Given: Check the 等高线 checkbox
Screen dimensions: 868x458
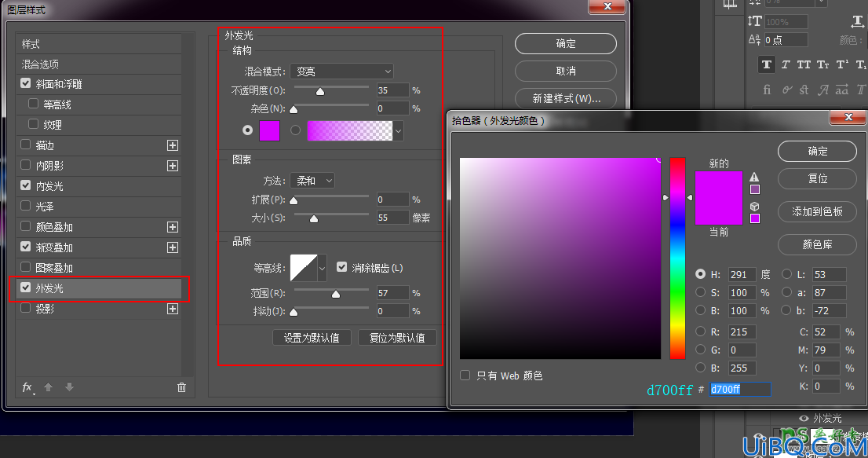Looking at the screenshot, I should pos(33,104).
